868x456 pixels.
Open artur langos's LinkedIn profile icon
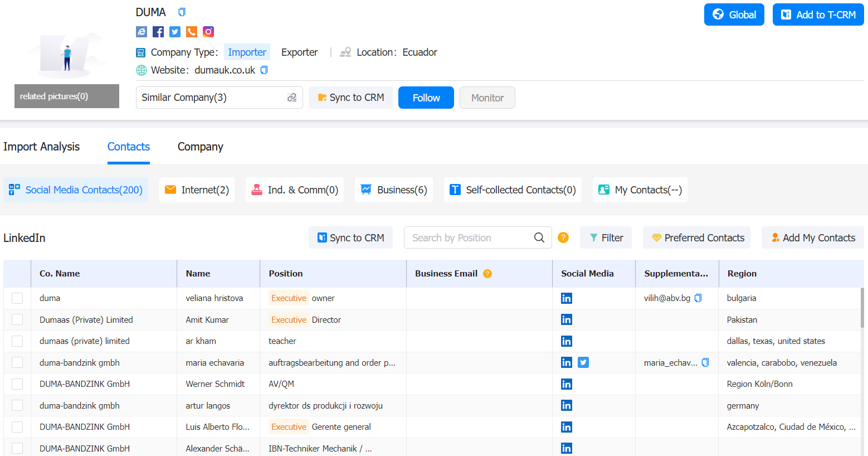[567, 405]
